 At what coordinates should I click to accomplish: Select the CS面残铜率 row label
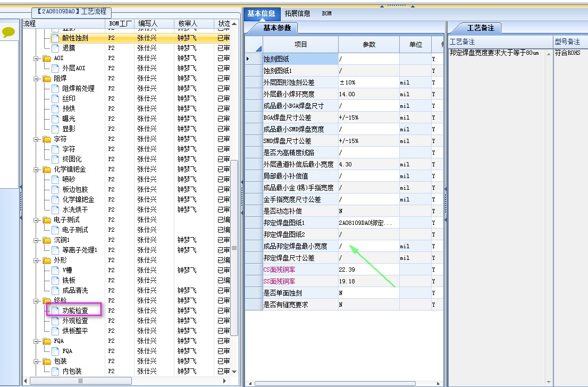pyautogui.click(x=279, y=270)
